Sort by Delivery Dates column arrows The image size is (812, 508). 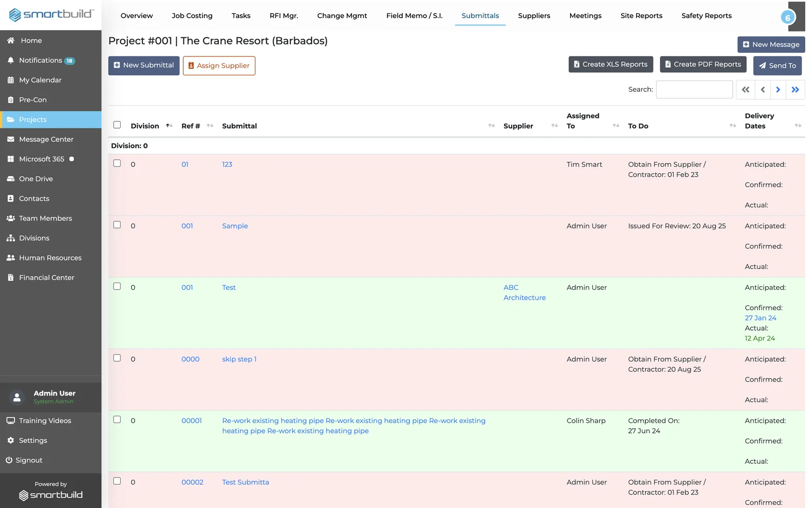[798, 125]
